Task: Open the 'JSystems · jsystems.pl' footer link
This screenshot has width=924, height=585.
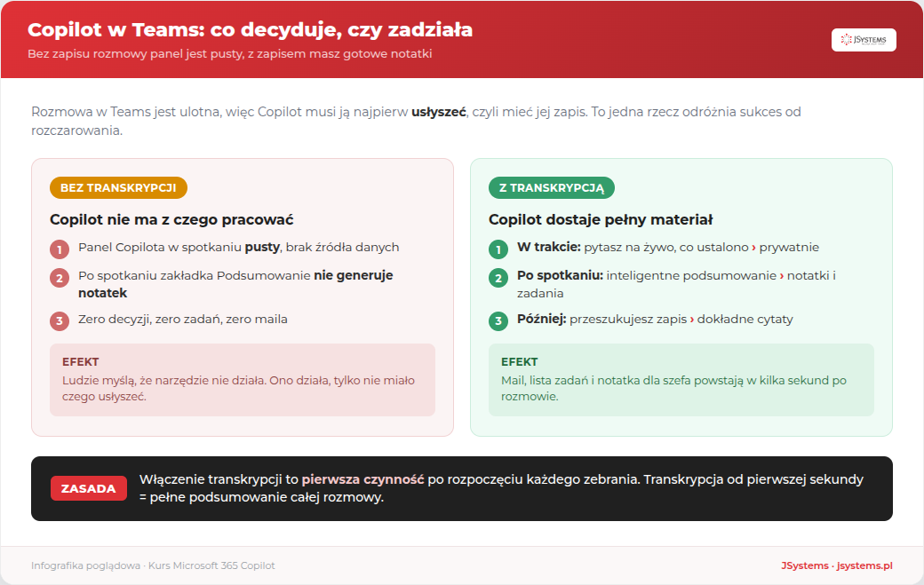Action: [x=837, y=565]
